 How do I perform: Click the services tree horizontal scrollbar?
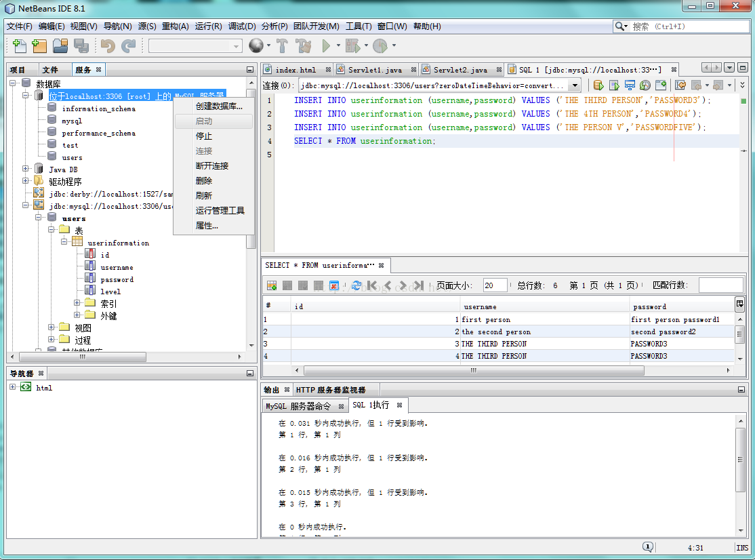[83, 357]
